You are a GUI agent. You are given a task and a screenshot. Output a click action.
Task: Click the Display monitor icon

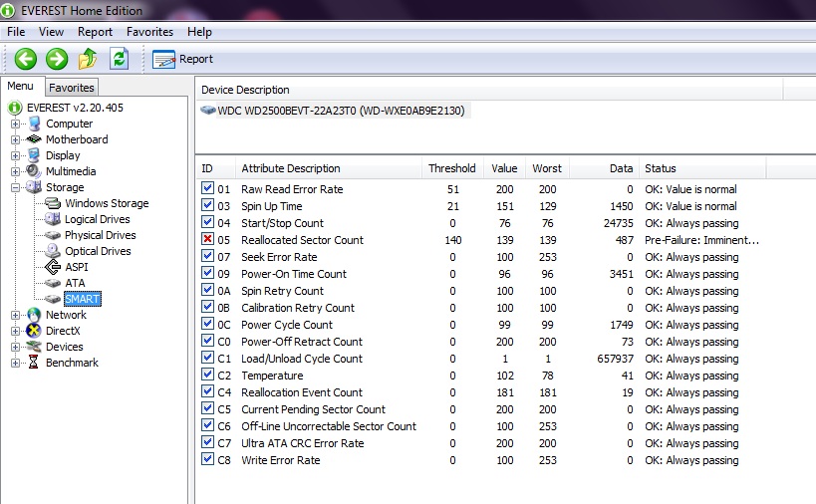[x=34, y=155]
